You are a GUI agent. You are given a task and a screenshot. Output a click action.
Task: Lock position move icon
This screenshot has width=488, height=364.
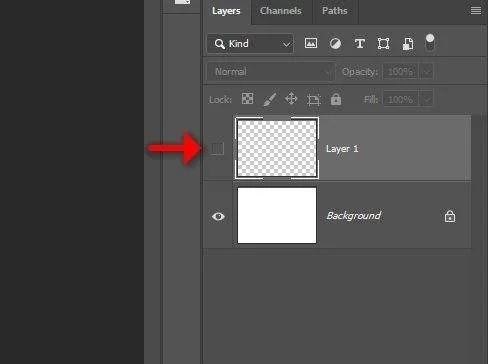tap(291, 99)
